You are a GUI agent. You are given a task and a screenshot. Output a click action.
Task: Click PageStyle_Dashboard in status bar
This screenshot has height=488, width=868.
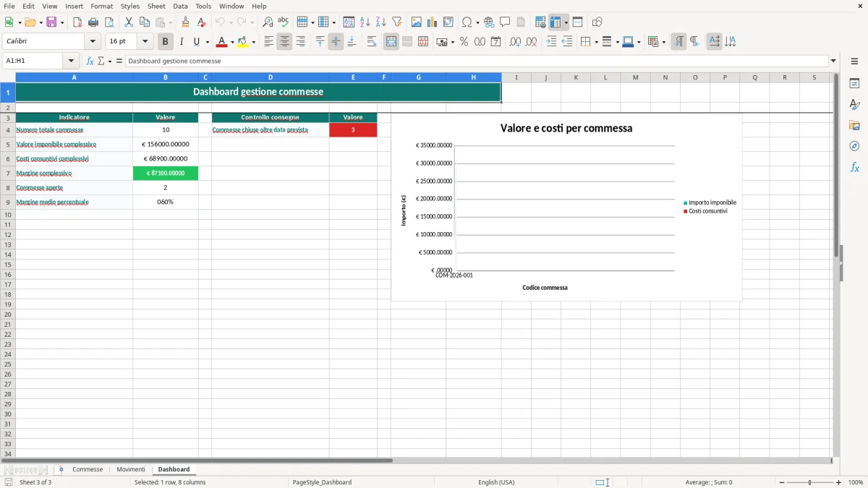[x=322, y=482]
